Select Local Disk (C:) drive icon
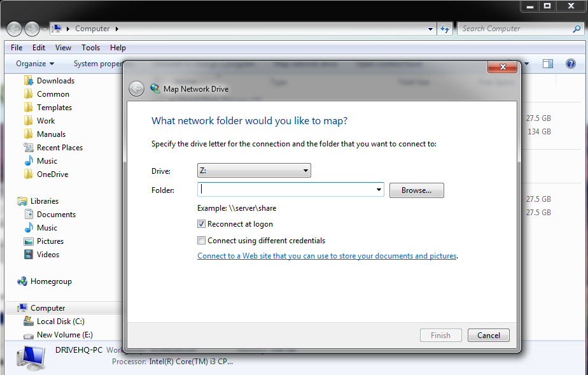Viewport: 588px width, 375px height. [28, 322]
